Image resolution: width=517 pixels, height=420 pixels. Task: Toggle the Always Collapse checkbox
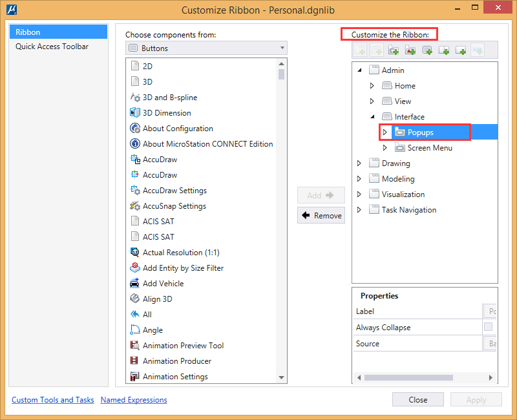(488, 327)
